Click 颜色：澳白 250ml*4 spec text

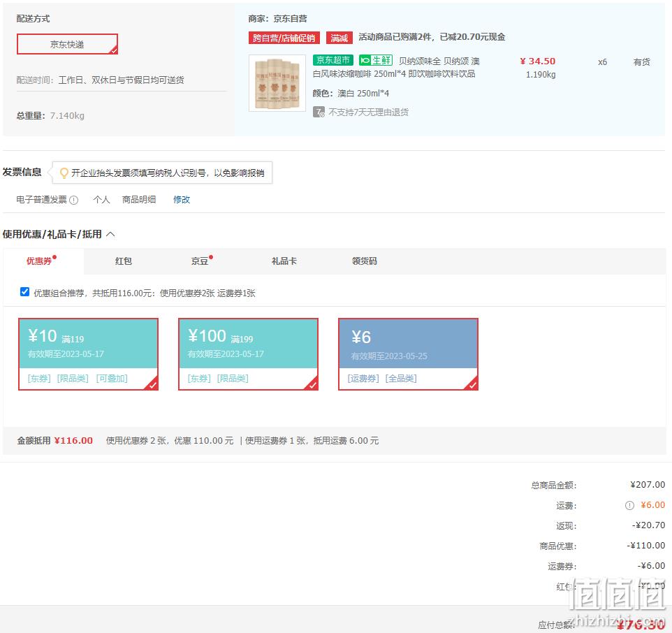[x=351, y=94]
